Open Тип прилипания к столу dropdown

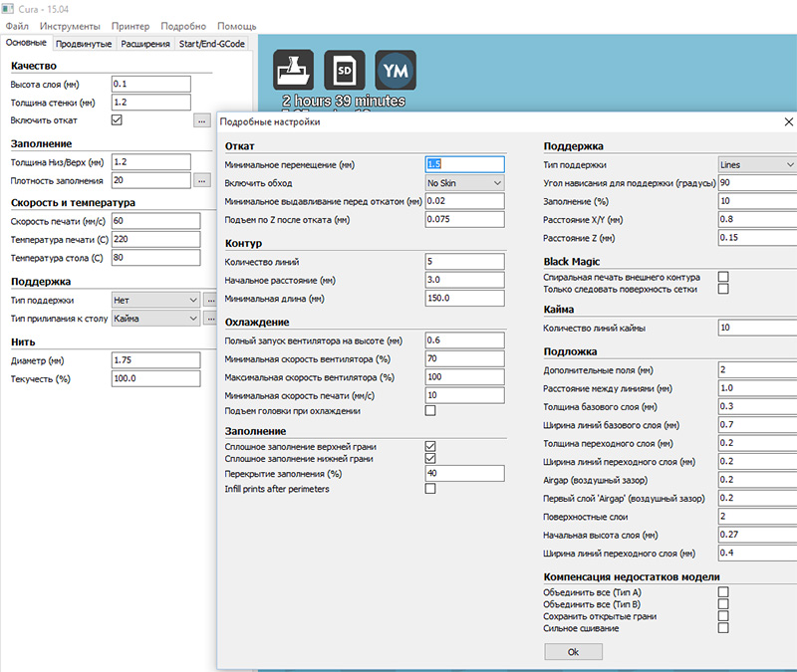coord(154,318)
